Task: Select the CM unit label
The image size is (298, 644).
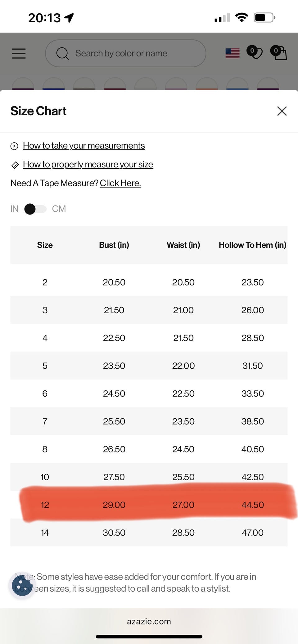Action: pos(59,209)
